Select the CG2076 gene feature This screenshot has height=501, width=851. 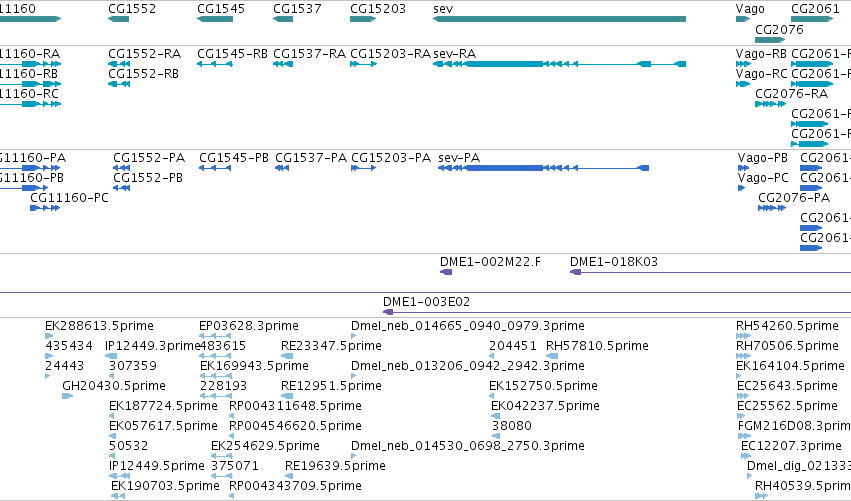pos(770,40)
